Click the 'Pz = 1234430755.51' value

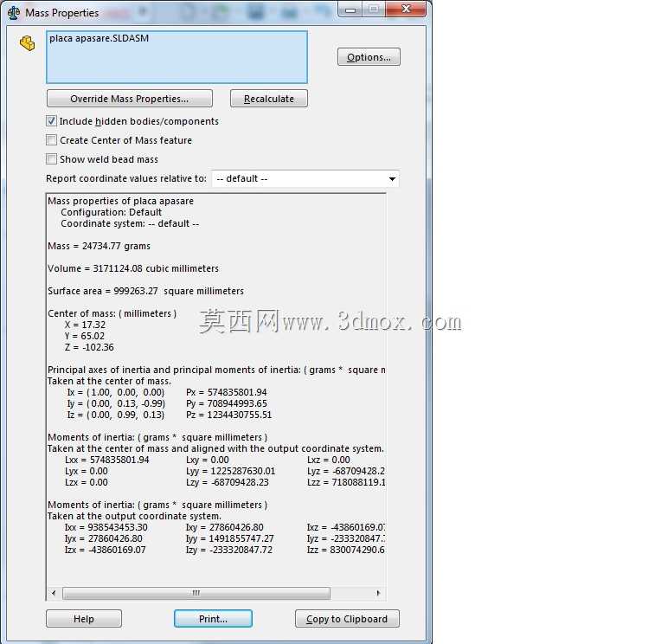click(229, 415)
